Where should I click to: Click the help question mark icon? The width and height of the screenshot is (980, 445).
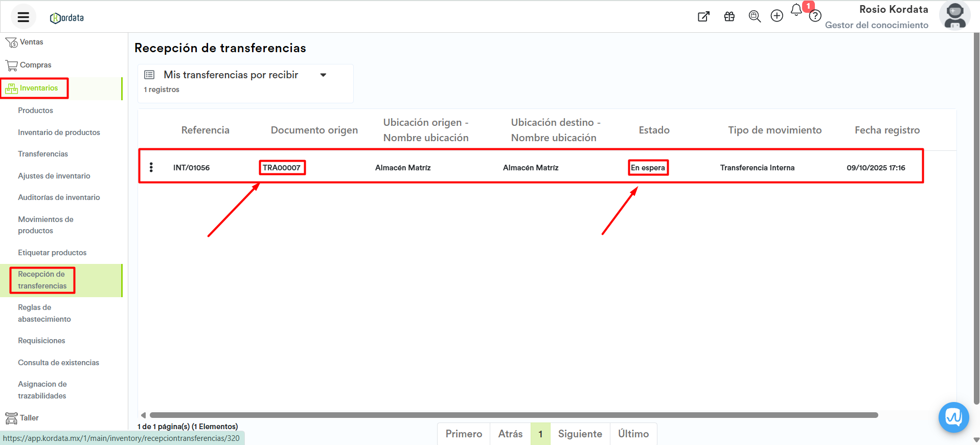tap(815, 16)
